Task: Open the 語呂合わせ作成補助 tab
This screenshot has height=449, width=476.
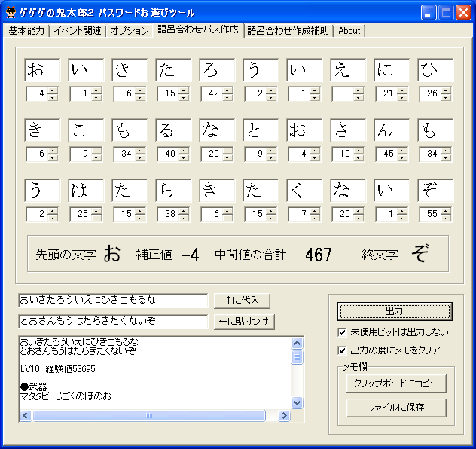Action: 288,31
